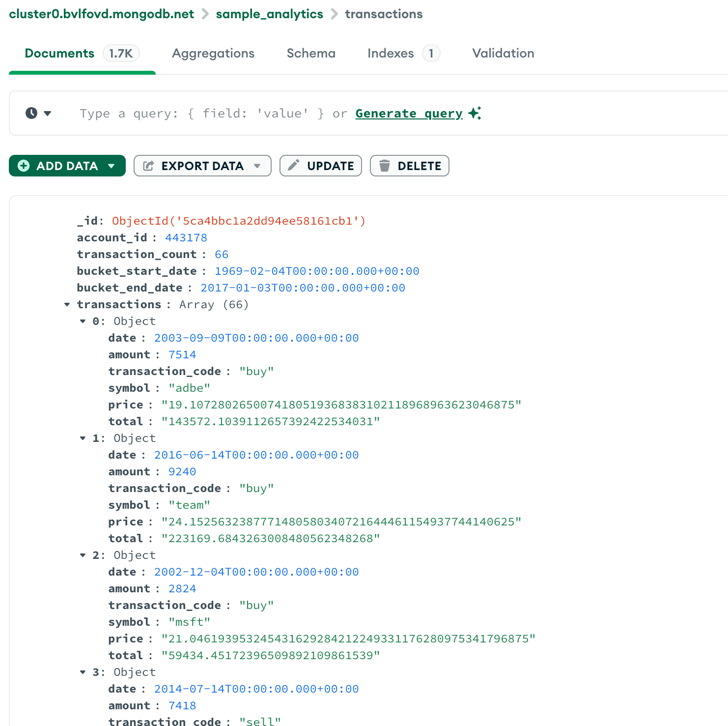
Task: Click the query history clock icon
Action: point(31,113)
